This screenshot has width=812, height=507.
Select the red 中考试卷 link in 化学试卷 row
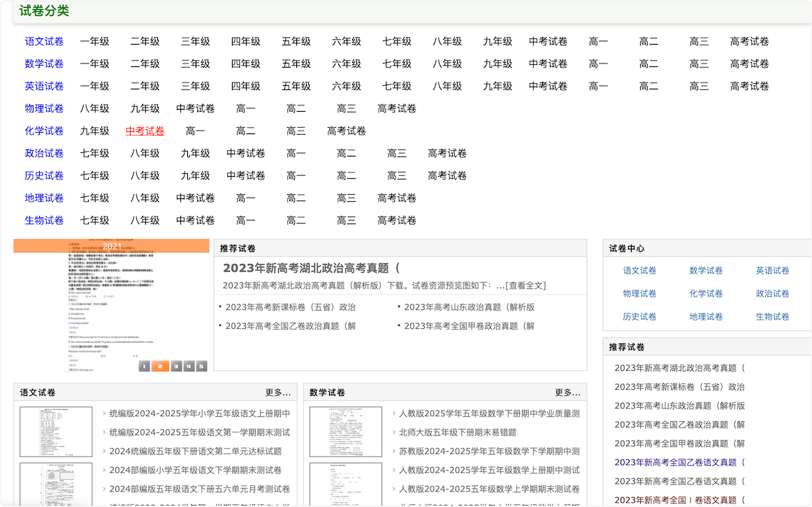pos(145,131)
